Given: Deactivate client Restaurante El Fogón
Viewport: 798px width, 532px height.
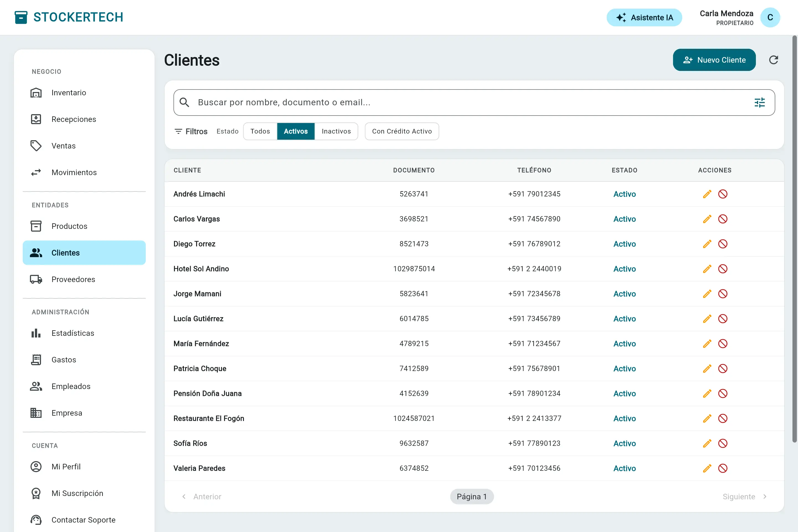Looking at the screenshot, I should (x=723, y=418).
